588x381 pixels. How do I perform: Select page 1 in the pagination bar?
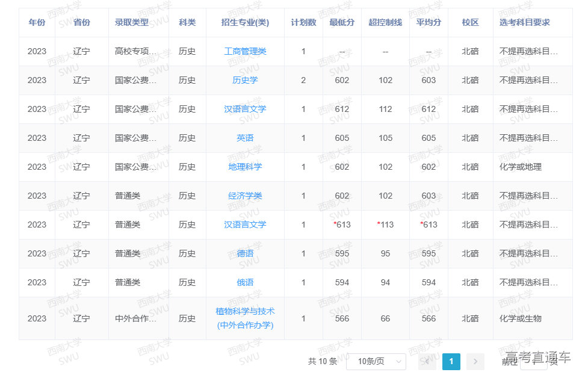coord(451,362)
